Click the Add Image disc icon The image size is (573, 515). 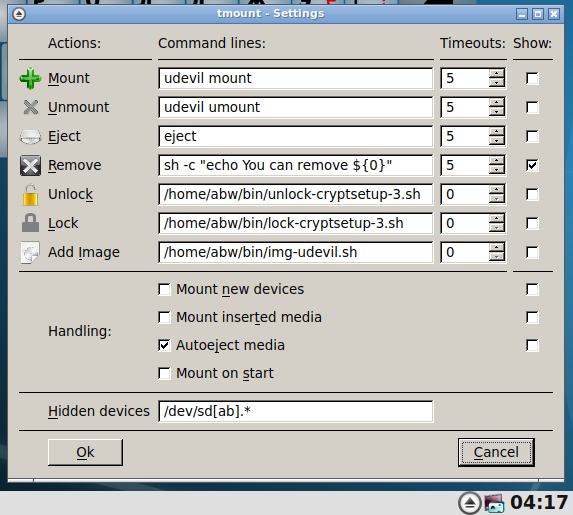(30, 252)
